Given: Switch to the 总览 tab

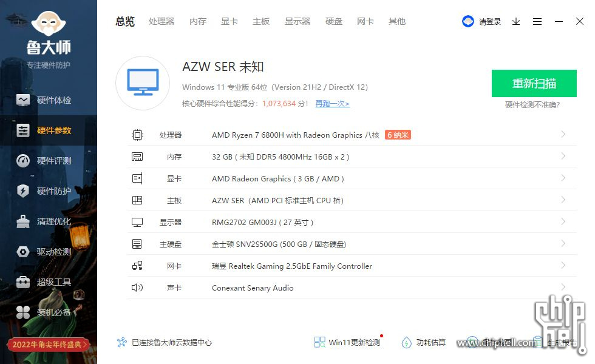Looking at the screenshot, I should pyautogui.click(x=125, y=22).
